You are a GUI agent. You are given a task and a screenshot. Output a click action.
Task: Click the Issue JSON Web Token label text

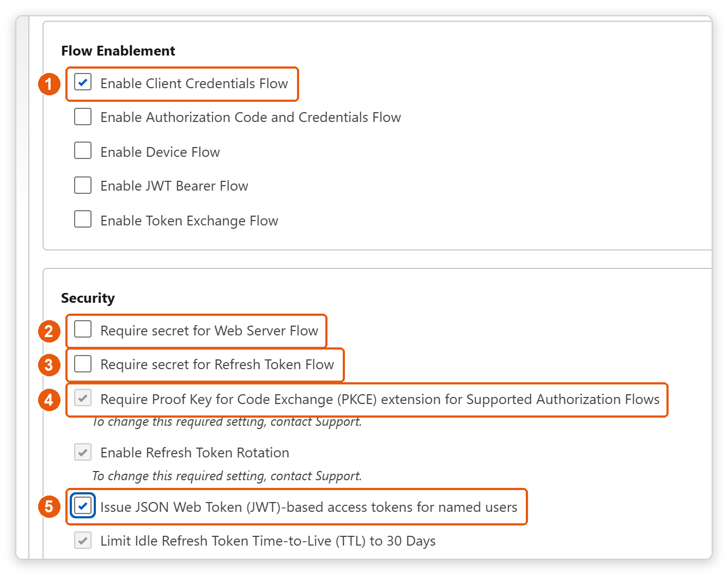[309, 507]
